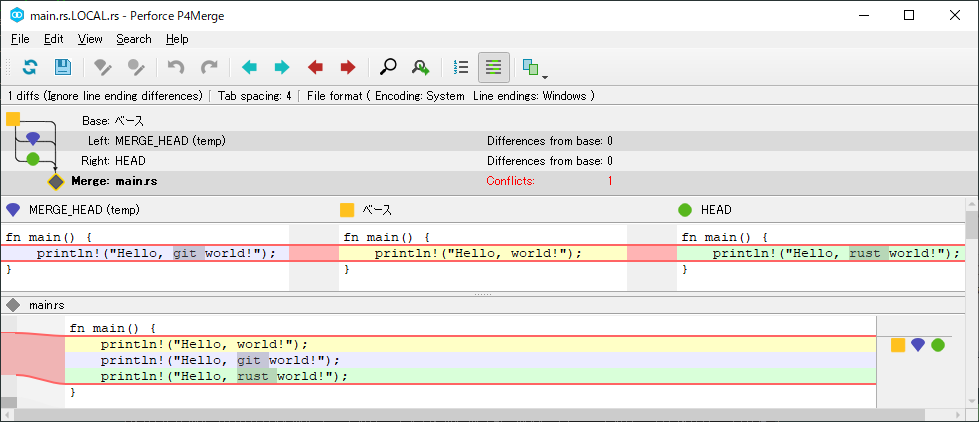Click 'Tab spacing: 4' in the status line
The width and height of the screenshot is (979, 422).
[x=254, y=96]
